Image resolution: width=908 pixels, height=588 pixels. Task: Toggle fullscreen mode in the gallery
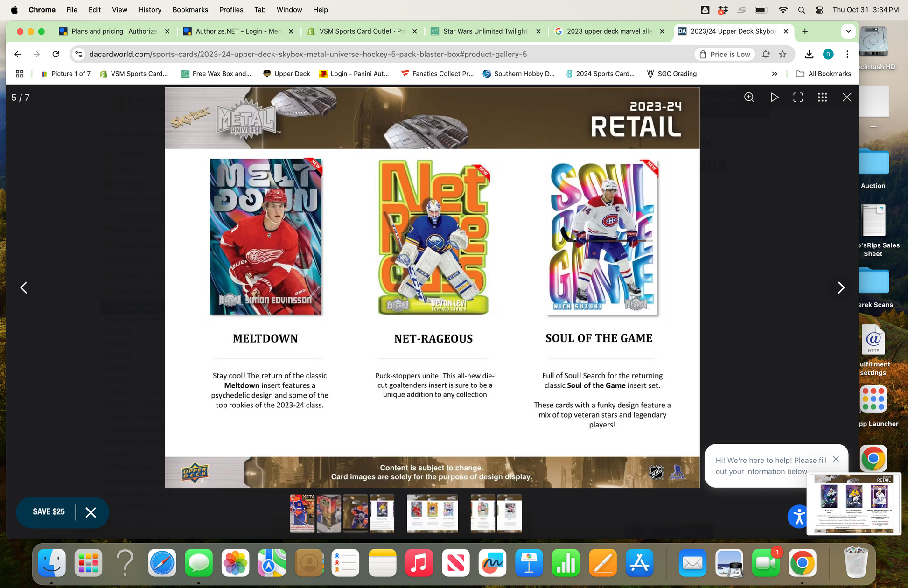798,97
